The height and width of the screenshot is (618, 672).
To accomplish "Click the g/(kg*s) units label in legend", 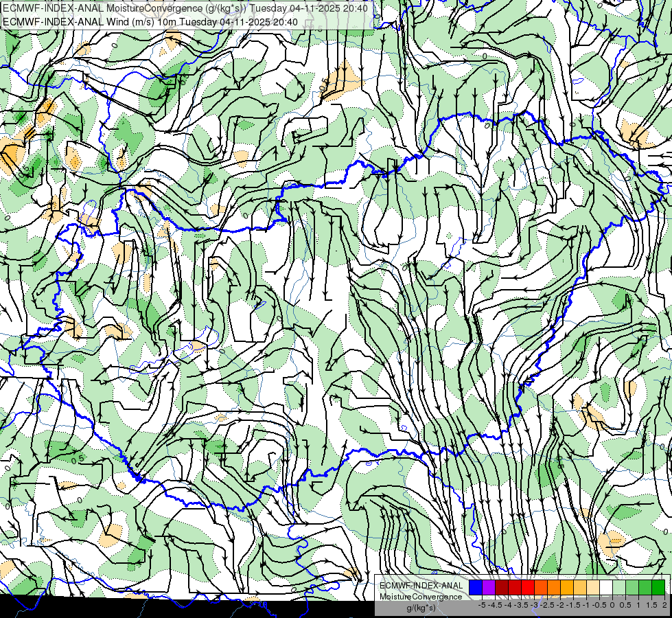I will [421, 608].
